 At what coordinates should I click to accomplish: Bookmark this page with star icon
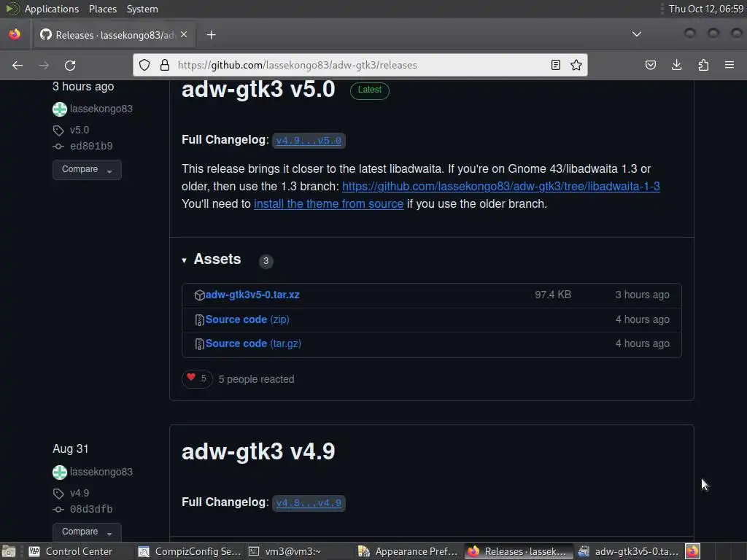576,65
